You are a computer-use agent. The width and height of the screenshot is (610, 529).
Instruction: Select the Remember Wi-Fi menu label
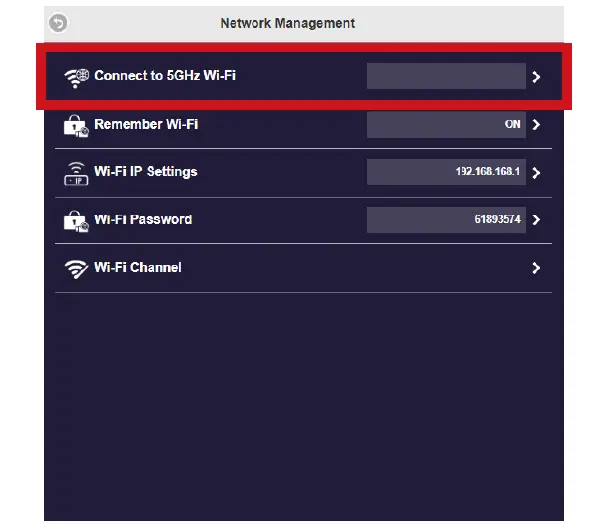point(144,124)
